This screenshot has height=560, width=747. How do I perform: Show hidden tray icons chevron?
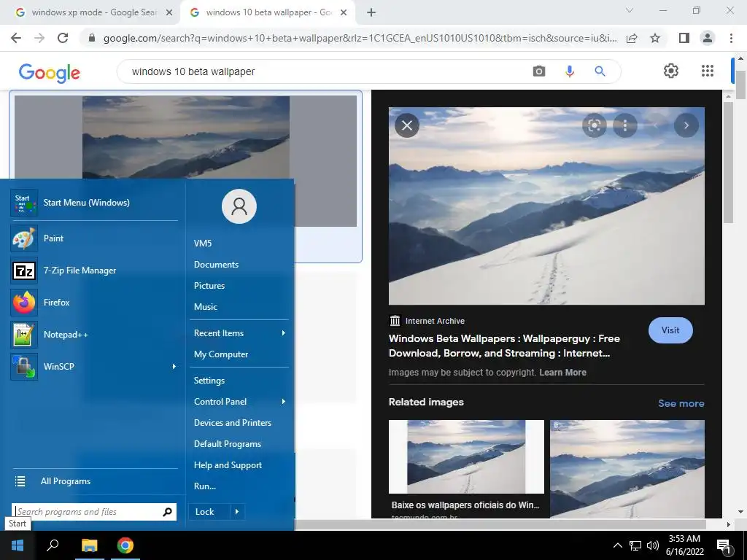click(617, 545)
